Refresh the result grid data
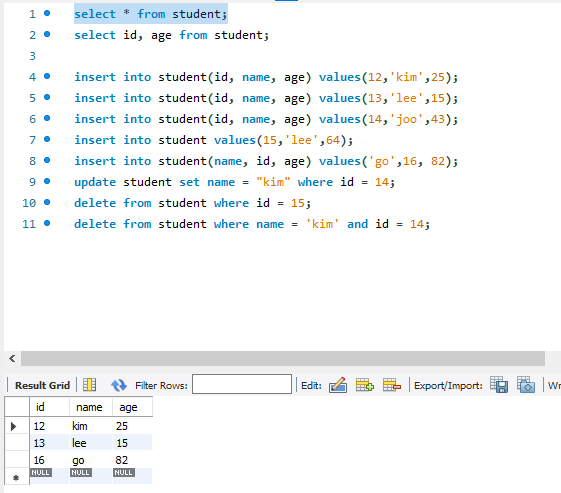 click(x=118, y=385)
